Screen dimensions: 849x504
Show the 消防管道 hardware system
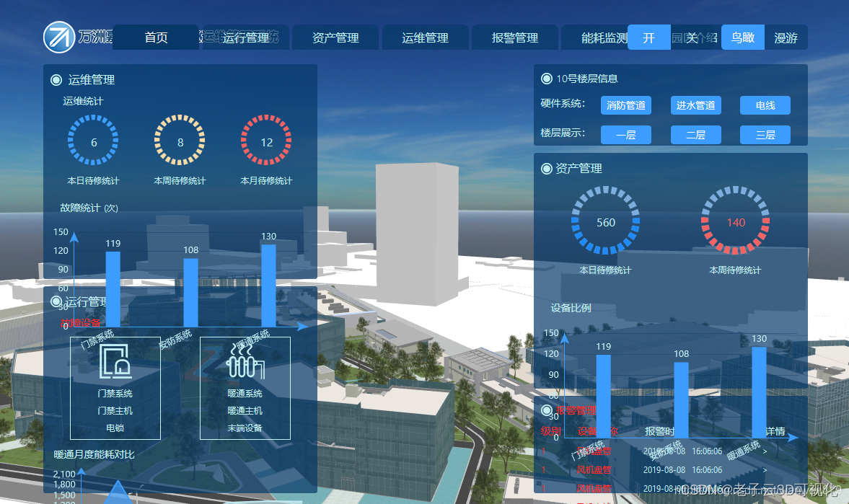[x=626, y=105]
